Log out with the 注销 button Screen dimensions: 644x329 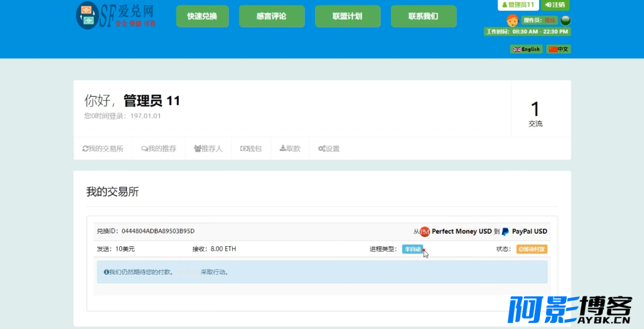tap(555, 5)
